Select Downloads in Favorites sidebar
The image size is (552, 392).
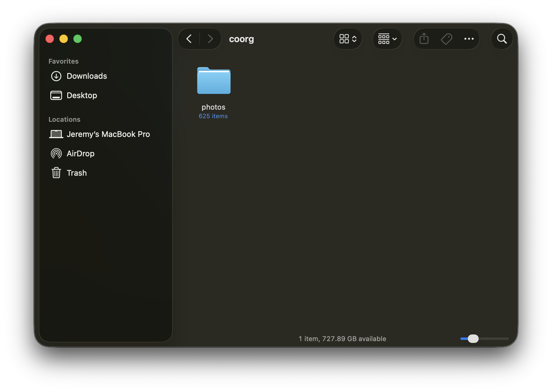(x=87, y=76)
